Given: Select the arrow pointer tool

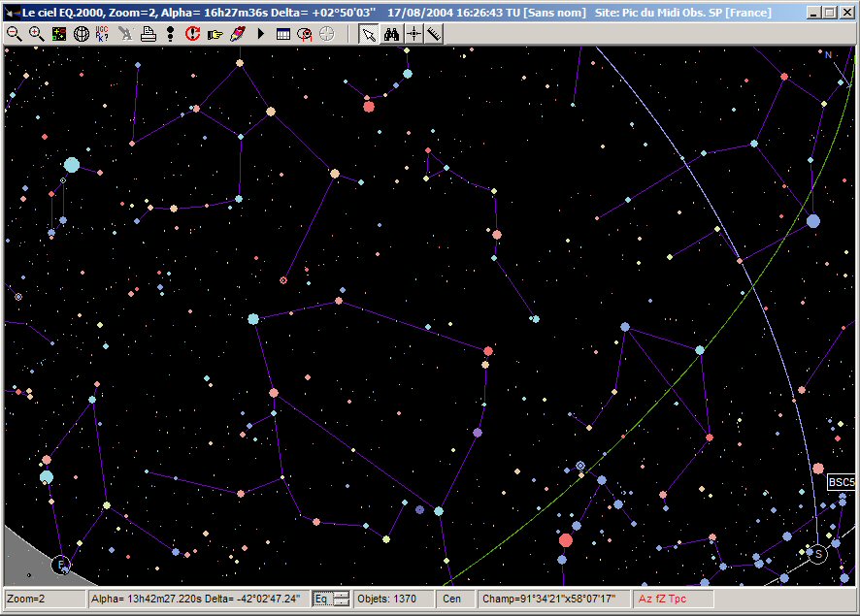Looking at the screenshot, I should click(369, 35).
